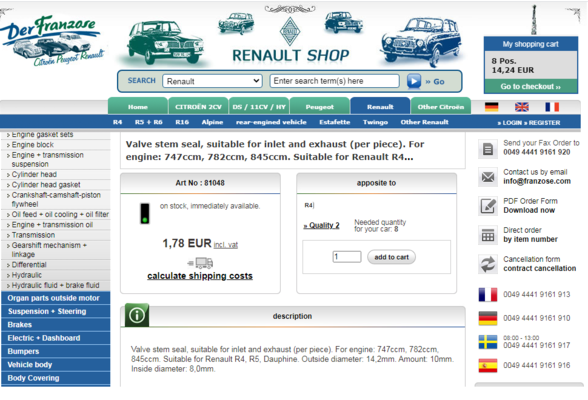Open Body Covering section

[x=56, y=378]
